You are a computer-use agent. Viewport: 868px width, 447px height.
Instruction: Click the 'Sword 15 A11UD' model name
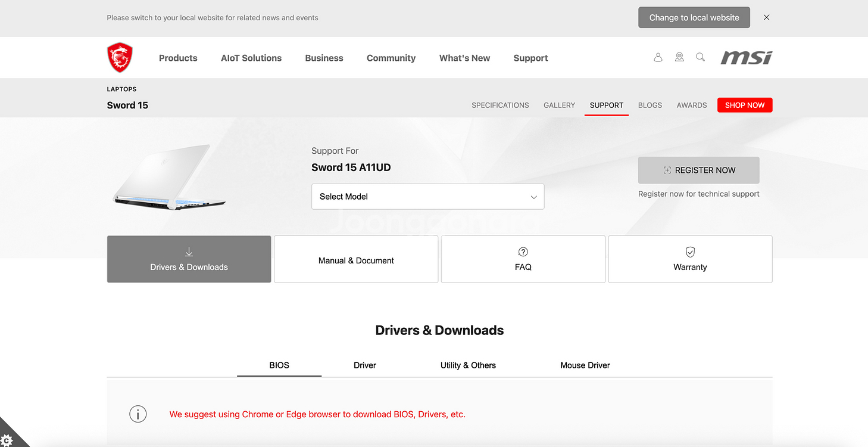pos(351,167)
